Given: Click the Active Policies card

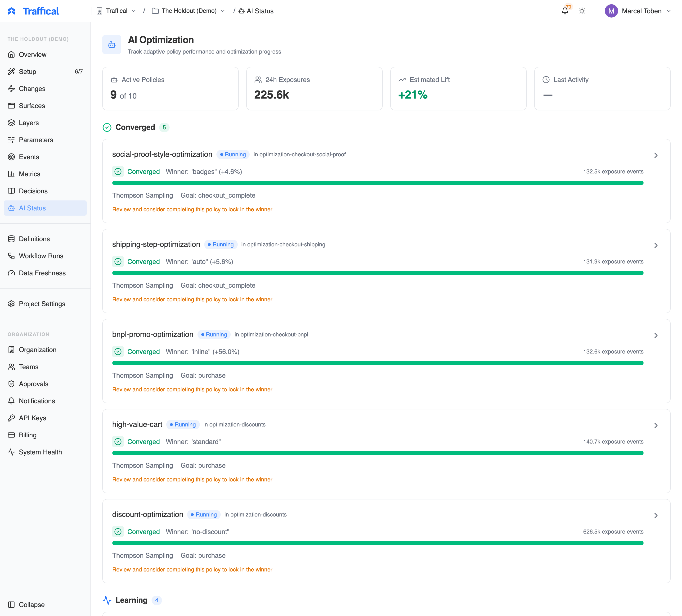Looking at the screenshot, I should click(x=170, y=88).
